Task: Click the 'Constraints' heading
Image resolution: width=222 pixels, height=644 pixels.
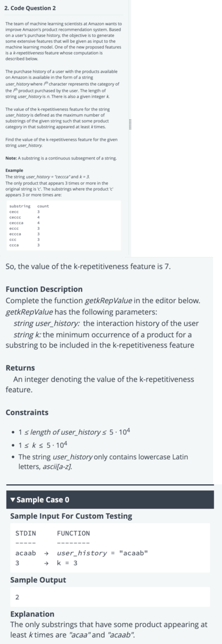Action: click(x=27, y=412)
